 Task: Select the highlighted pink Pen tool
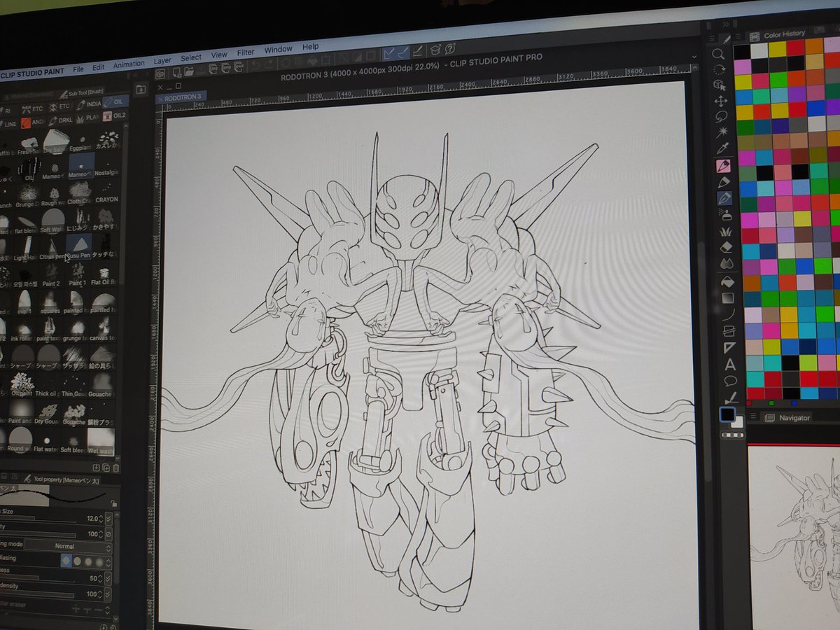[723, 166]
